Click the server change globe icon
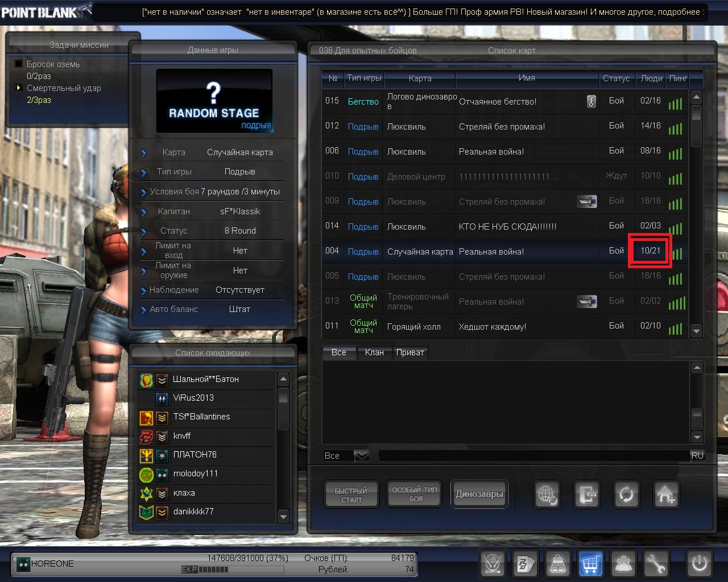 [x=547, y=494]
